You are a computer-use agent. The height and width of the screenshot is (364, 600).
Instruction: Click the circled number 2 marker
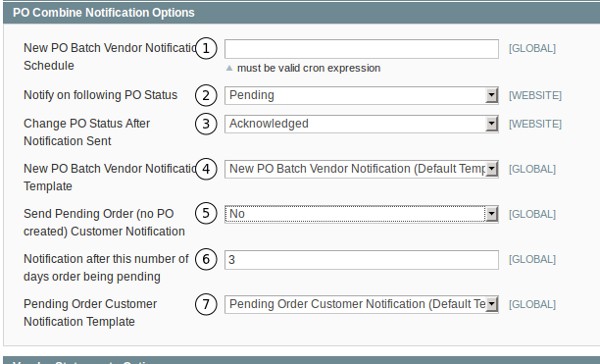(206, 95)
